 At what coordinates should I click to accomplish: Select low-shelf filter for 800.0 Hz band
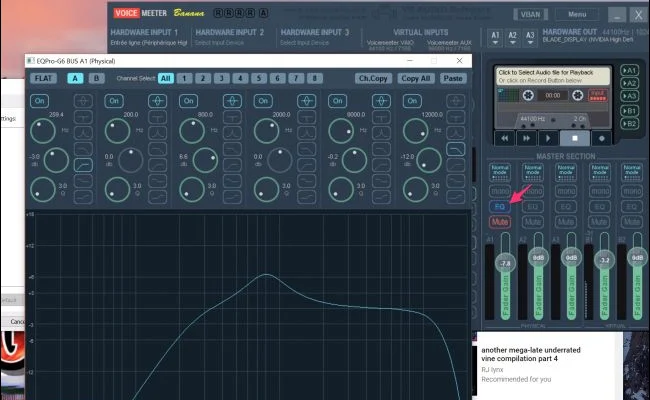pyautogui.click(x=232, y=181)
